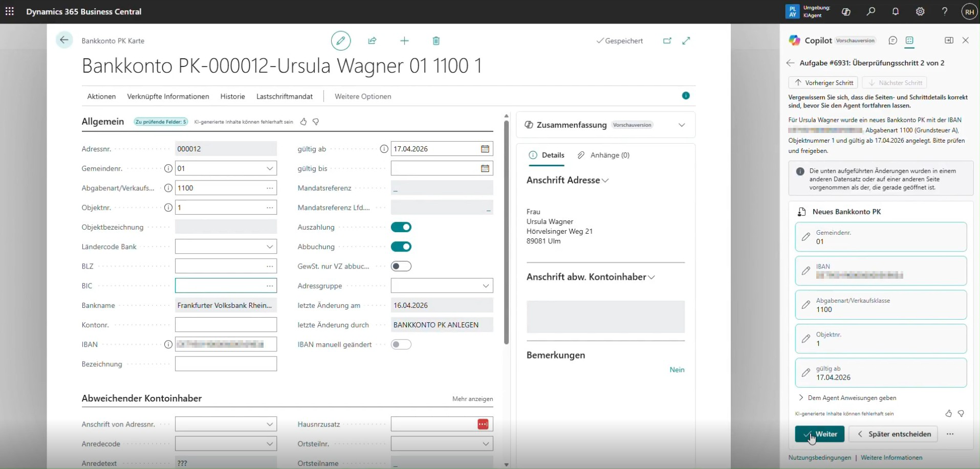The width and height of the screenshot is (980, 469).
Task: Turn off the Auszahlung switch
Action: click(401, 227)
